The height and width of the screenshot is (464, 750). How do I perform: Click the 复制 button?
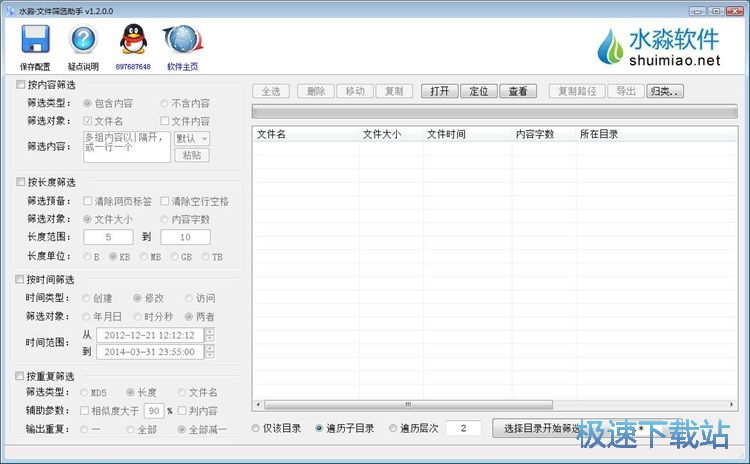click(395, 91)
